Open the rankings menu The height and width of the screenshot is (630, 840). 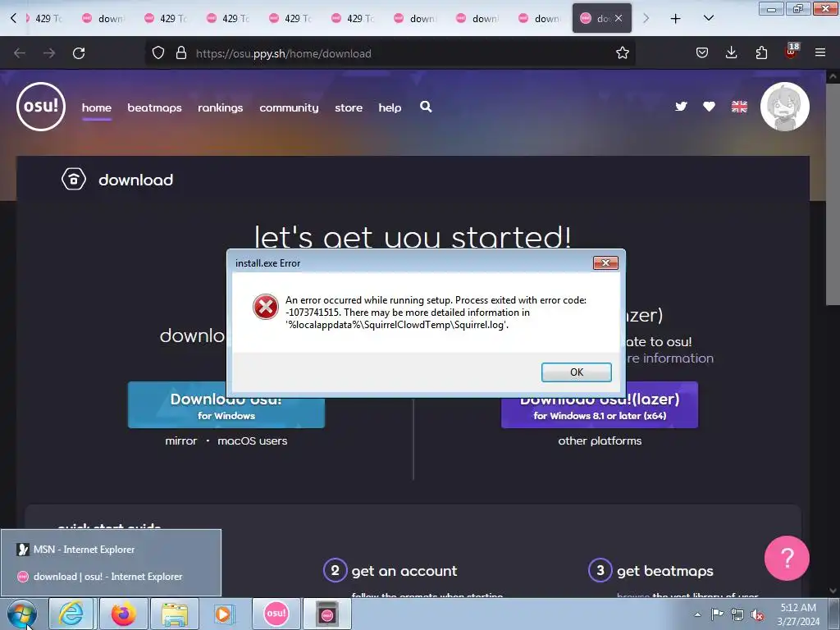(x=220, y=107)
